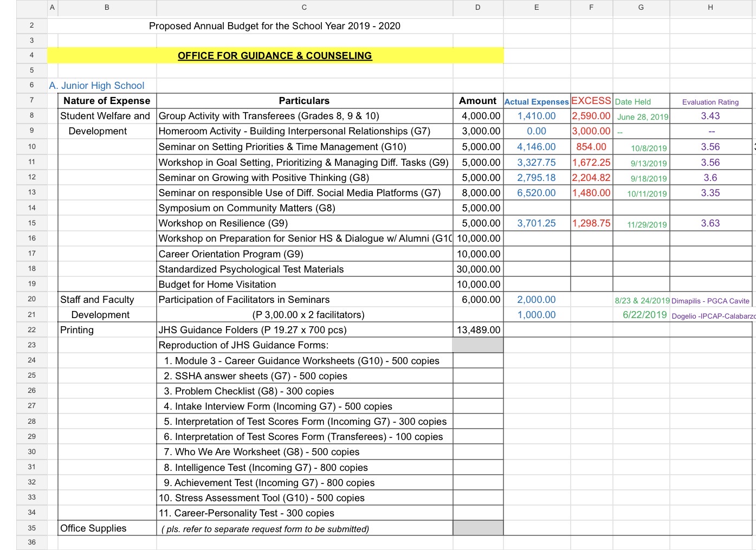The height and width of the screenshot is (550, 756).
Task: Click the 0.00 actual expenses cell
Action: tap(537, 131)
